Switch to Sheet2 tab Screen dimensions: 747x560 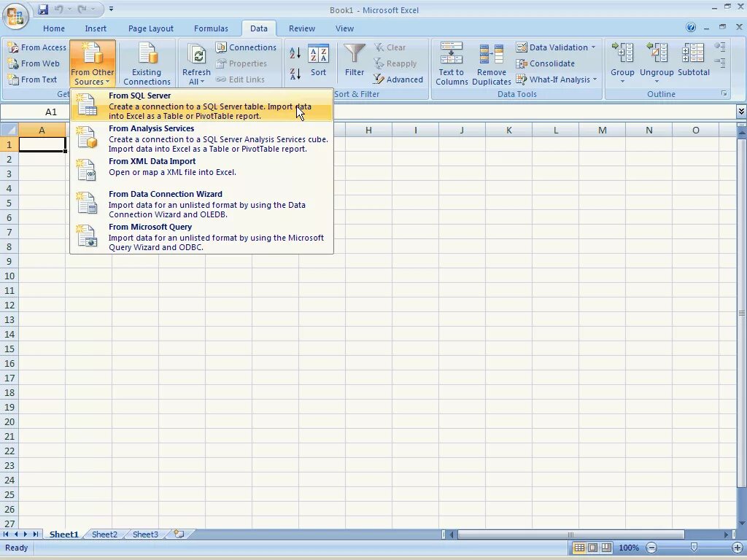tap(104, 534)
